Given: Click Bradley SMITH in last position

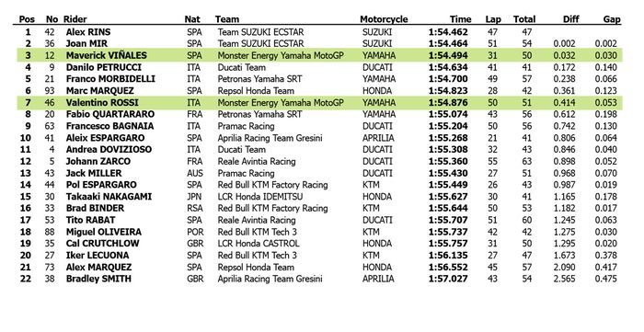Looking at the screenshot, I should [x=98, y=279].
